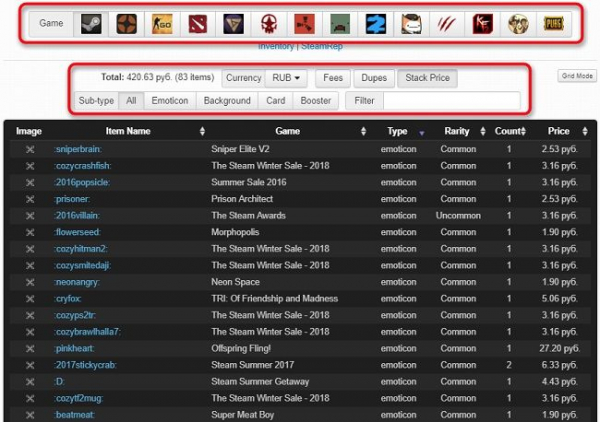Sort by Rarity using its arrows
Image resolution: width=600 pixels, height=422 pixels.
[483, 132]
